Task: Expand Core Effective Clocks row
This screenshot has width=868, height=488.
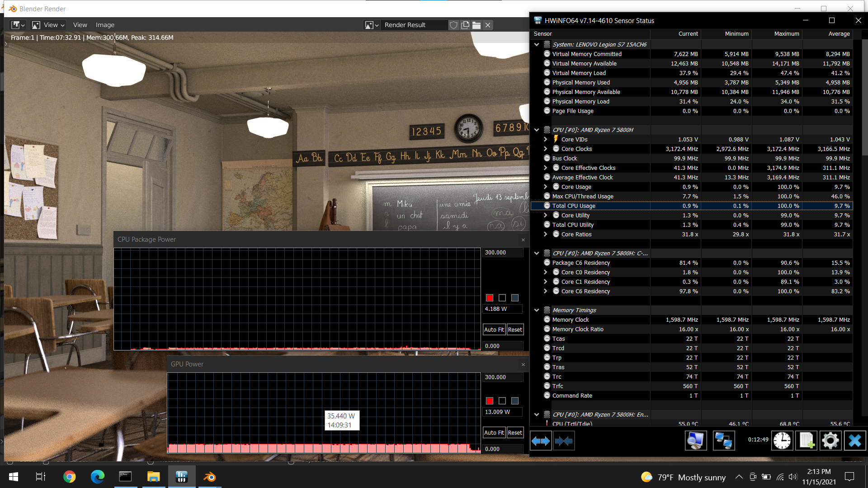Action: (x=546, y=168)
